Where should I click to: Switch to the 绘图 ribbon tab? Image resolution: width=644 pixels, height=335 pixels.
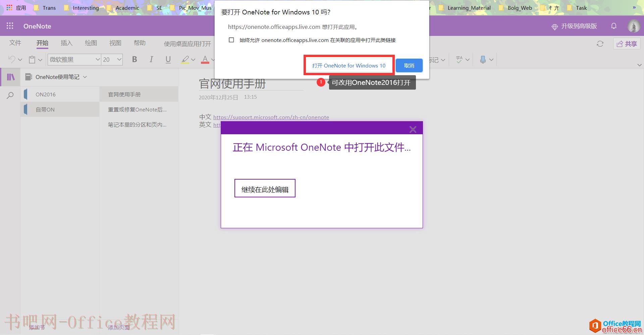tap(91, 43)
